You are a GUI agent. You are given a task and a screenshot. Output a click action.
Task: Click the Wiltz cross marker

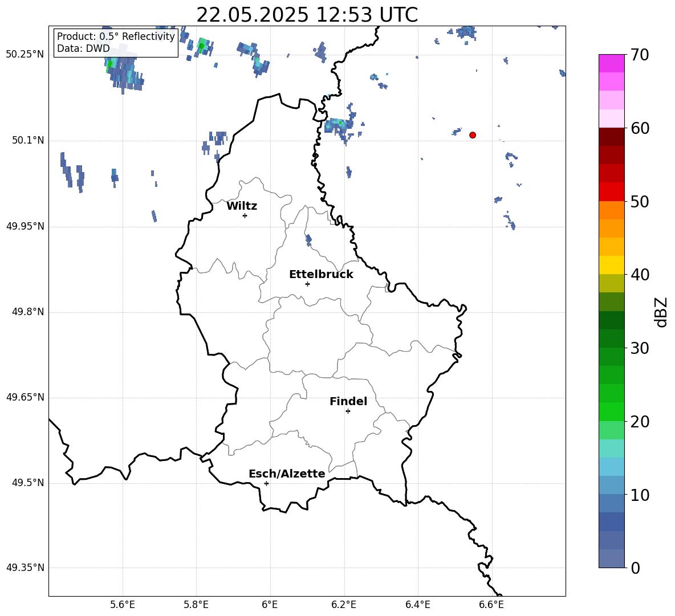(245, 216)
